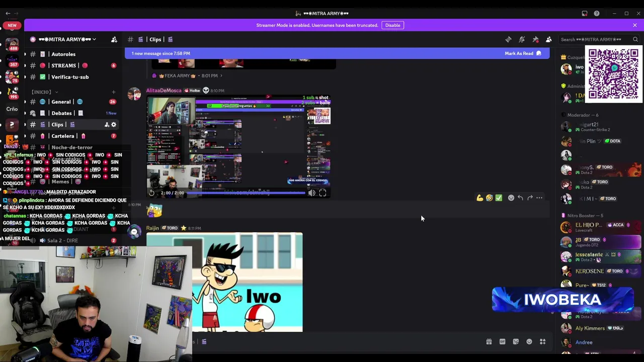Open gift Nitro icon in message bar
The height and width of the screenshot is (362, 644).
tap(489, 342)
